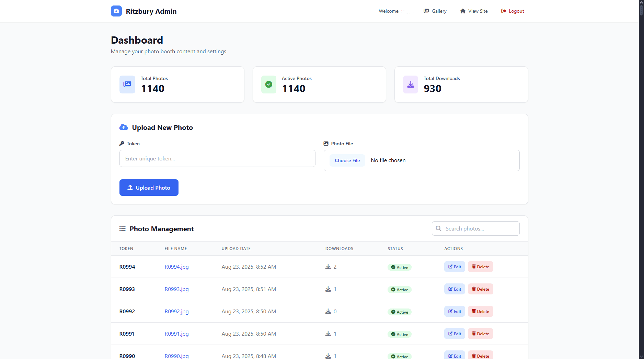Screen dimensions: 644x359
Task: Select the Gallery icon in the header
Action: [426, 11]
